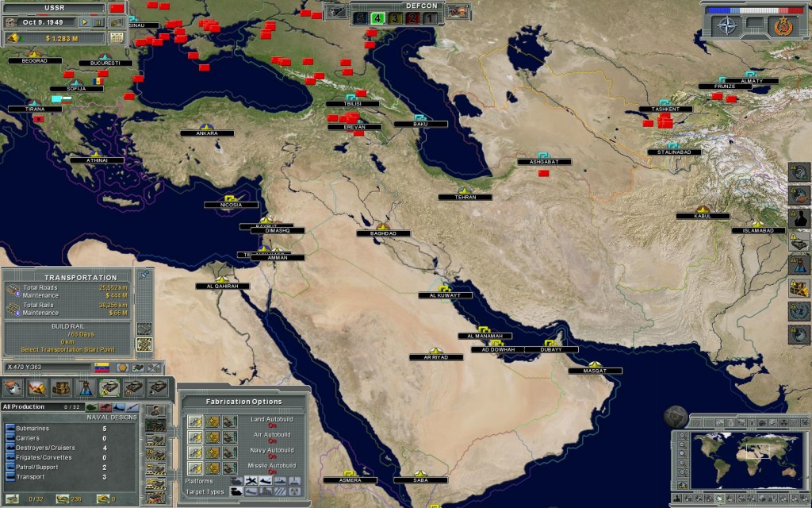Expand the Patrol/Support design list
812x508 pixels.
[10, 467]
